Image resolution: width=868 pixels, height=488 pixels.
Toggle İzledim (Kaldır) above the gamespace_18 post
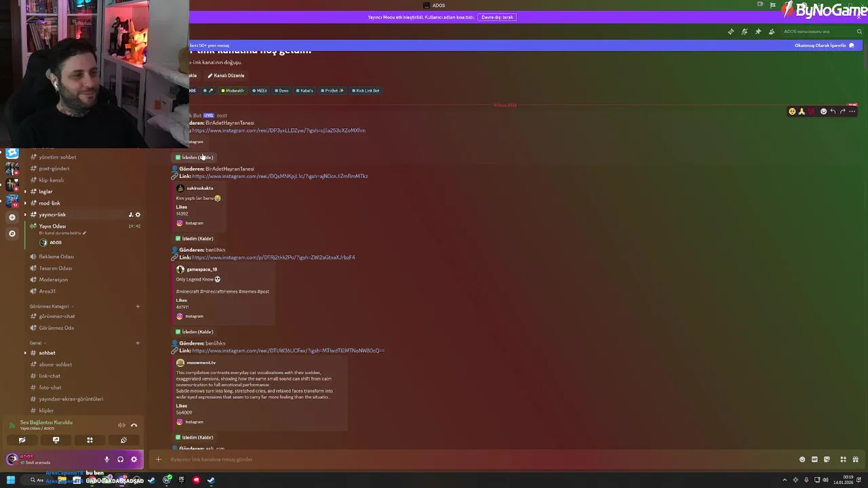194,239
